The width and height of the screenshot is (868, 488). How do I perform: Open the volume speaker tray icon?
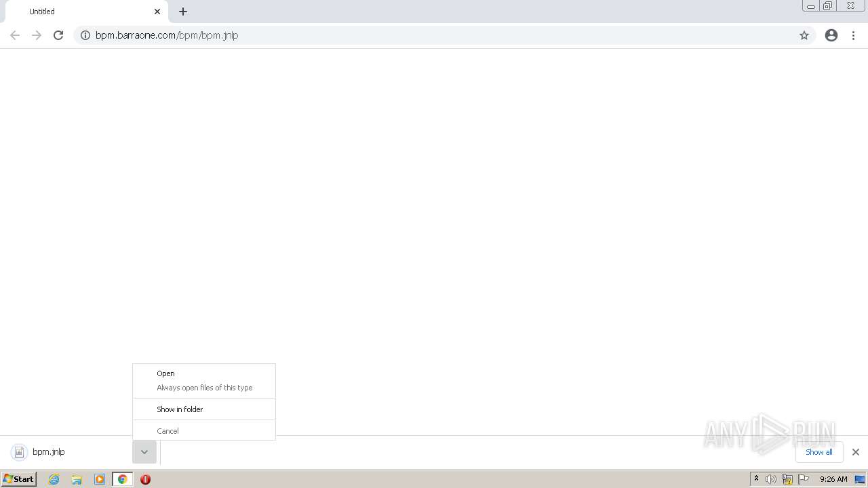tap(771, 479)
